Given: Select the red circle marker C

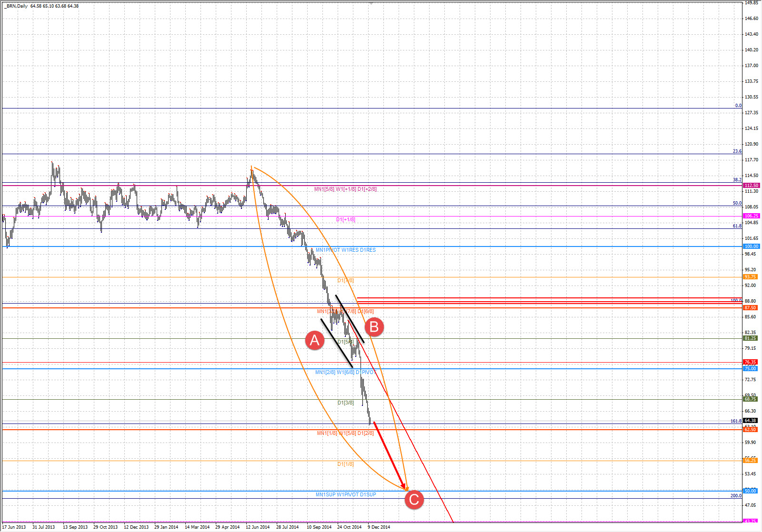Looking at the screenshot, I should (414, 500).
